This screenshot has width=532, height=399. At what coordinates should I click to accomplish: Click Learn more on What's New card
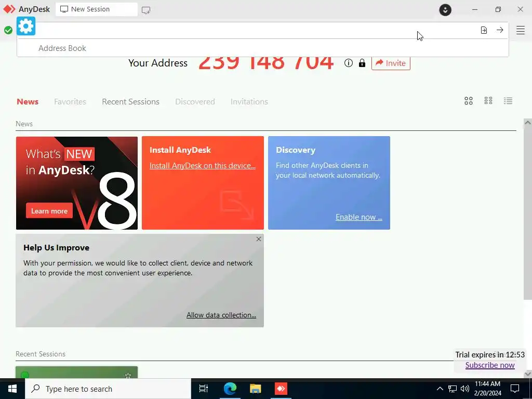click(x=49, y=211)
